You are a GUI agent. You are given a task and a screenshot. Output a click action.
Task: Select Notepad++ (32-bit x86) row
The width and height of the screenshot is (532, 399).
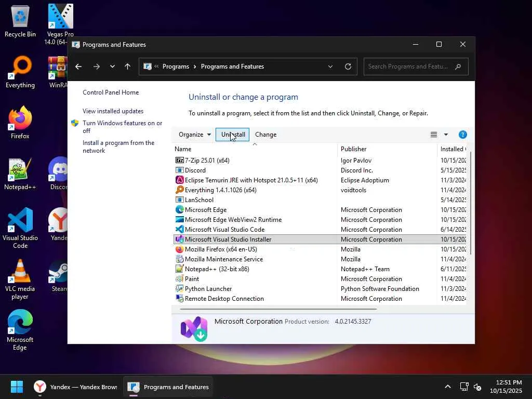point(320,269)
